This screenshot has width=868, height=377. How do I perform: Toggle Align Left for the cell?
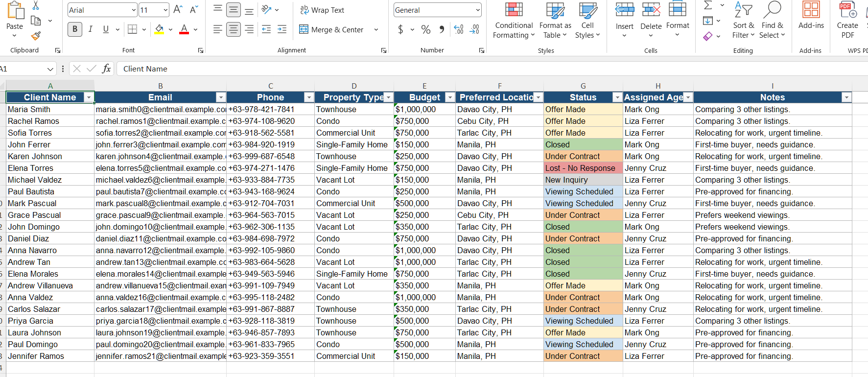coord(218,29)
